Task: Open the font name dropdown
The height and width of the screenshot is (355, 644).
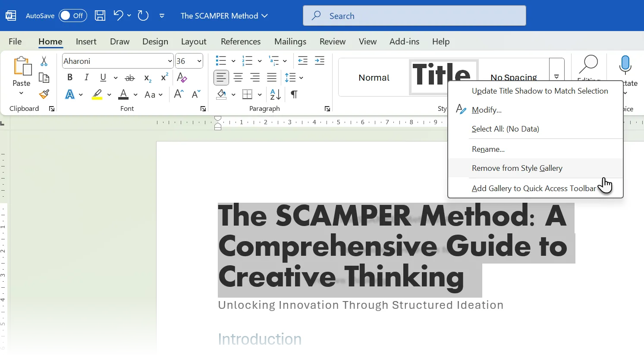Action: tap(170, 61)
